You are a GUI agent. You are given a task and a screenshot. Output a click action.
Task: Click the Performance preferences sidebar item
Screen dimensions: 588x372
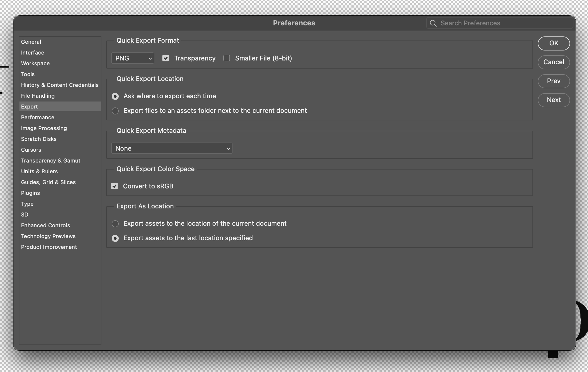[x=38, y=117]
